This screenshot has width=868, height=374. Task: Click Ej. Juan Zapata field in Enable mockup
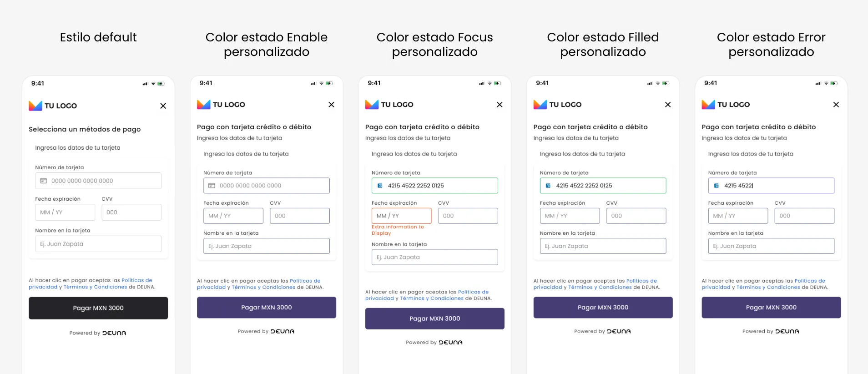[267, 246]
